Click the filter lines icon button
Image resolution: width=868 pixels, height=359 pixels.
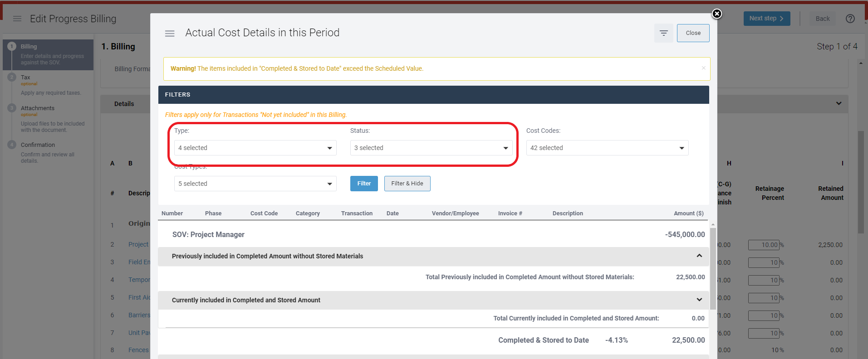tap(663, 33)
